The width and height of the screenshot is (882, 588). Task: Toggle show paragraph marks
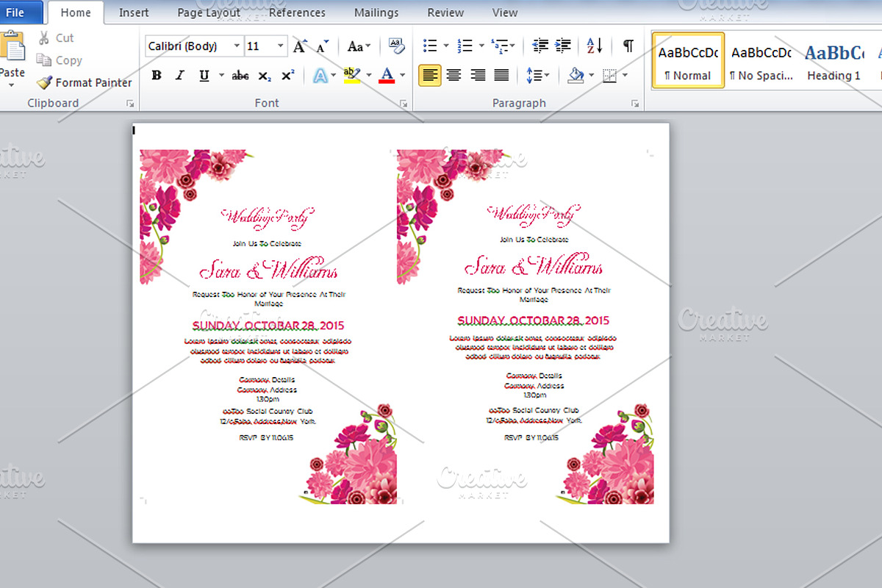click(628, 46)
